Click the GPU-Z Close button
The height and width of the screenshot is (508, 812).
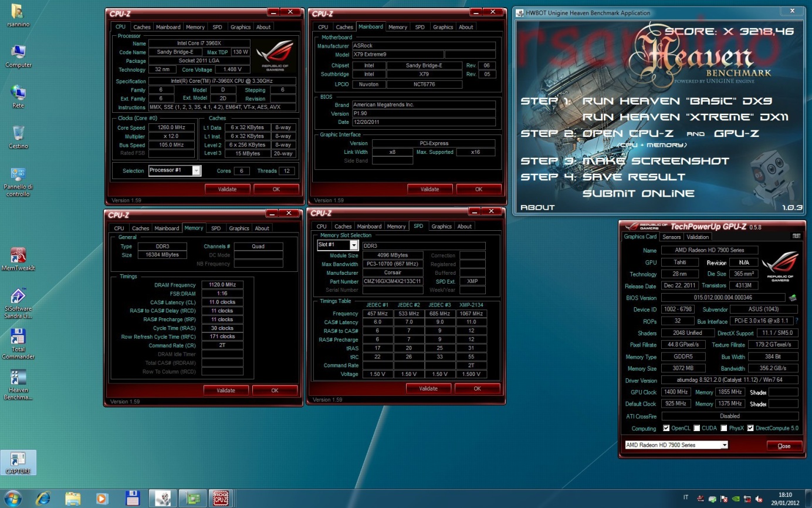784,446
